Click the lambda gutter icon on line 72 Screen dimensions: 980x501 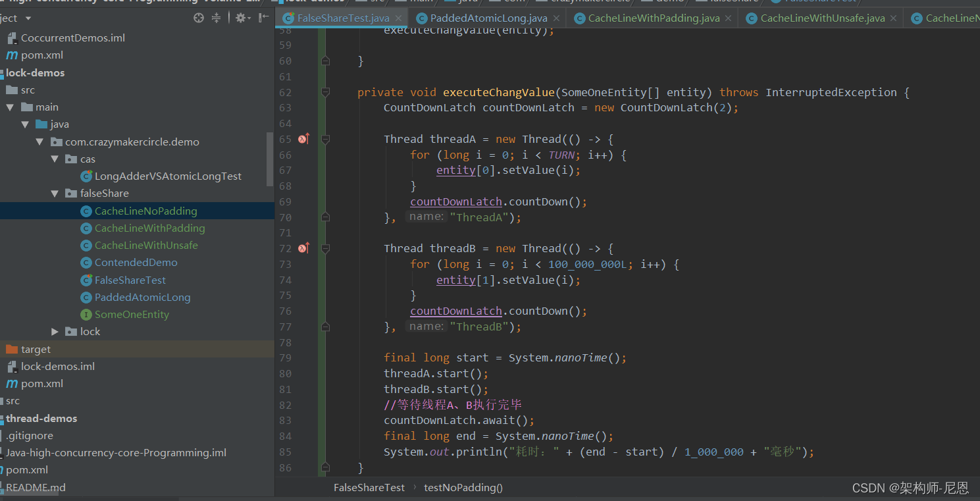coord(303,248)
